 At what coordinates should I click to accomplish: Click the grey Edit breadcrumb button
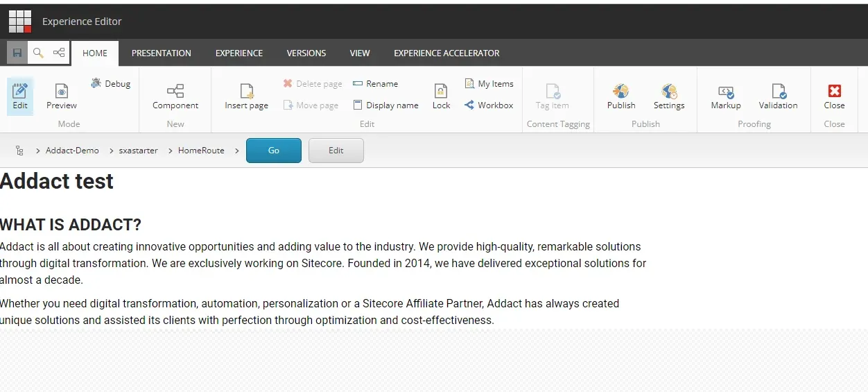(336, 151)
